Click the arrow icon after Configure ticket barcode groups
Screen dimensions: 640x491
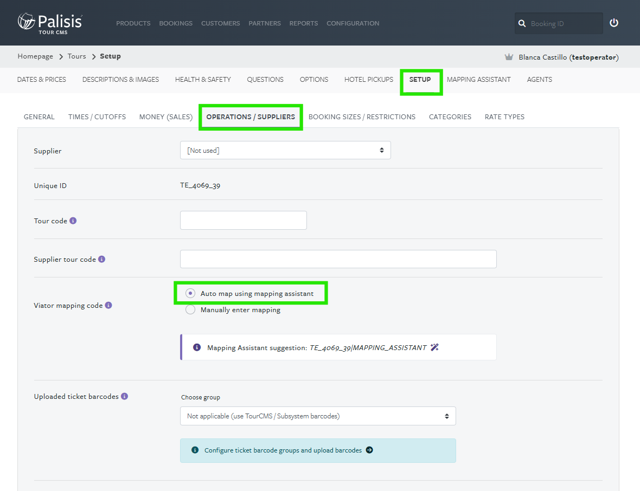click(369, 450)
